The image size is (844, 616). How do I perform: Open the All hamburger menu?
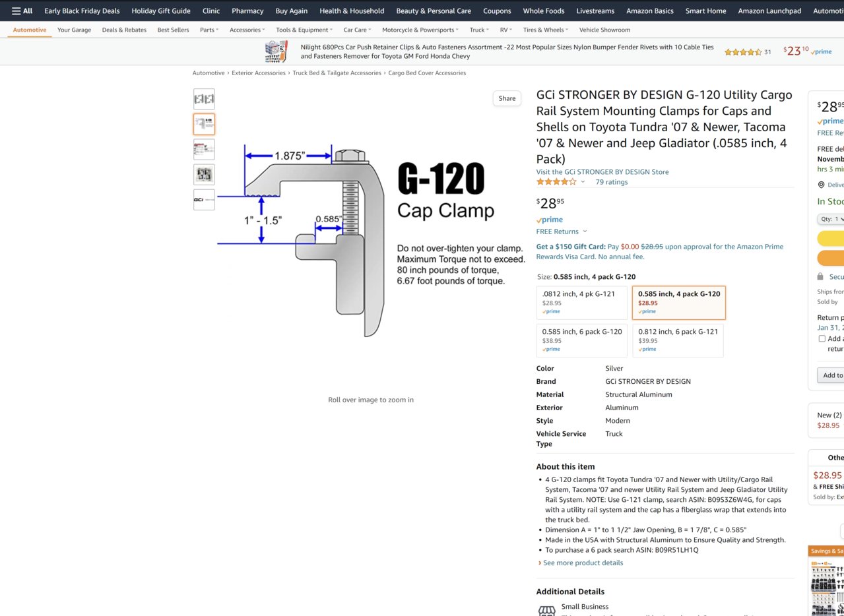(x=22, y=11)
